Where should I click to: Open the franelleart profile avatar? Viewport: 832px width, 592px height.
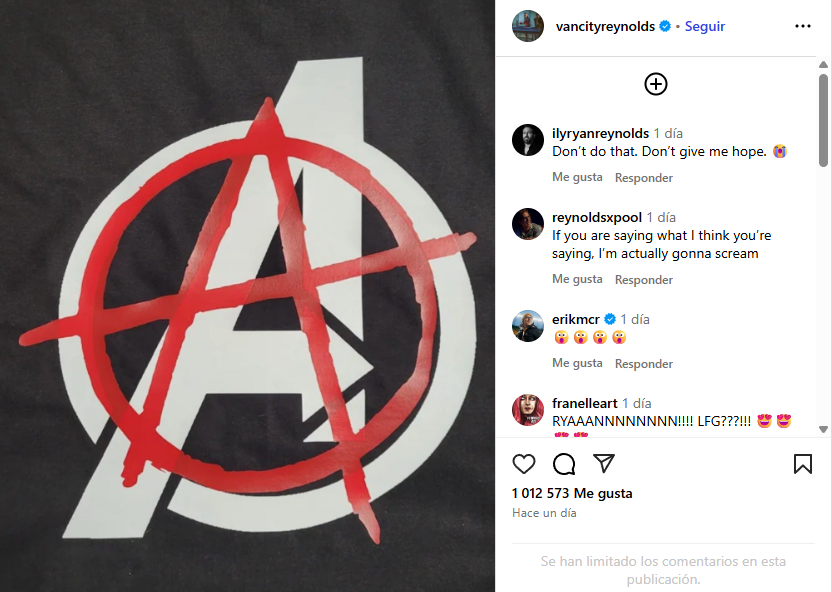pos(528,410)
